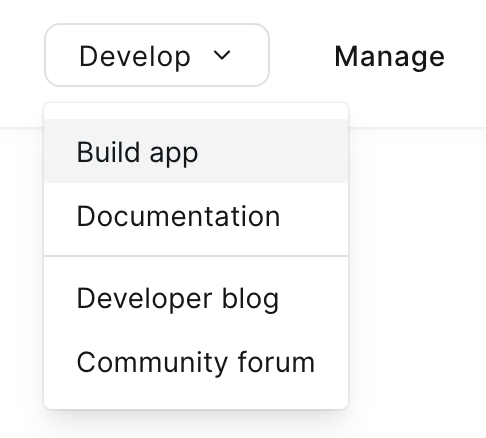Pick Community forum, the last entry
The image size is (486, 438).
pos(196,362)
